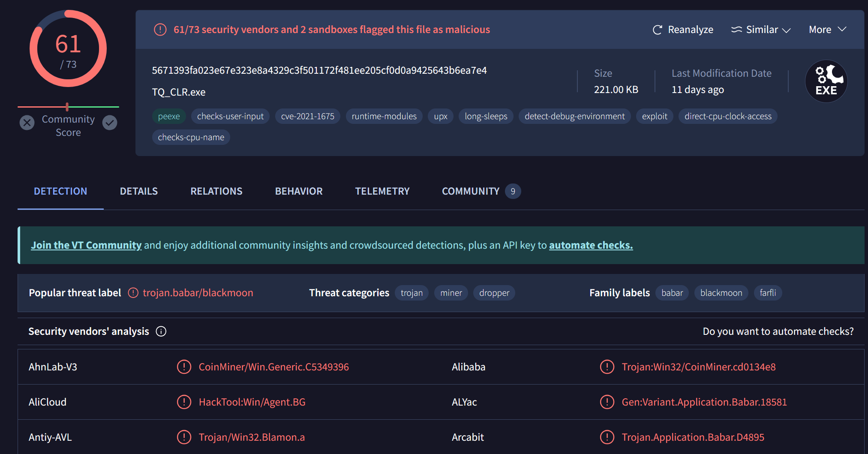Click Gen:Variant.Application.Babar.18581 detection
Screen dimensions: 868x454
(704, 402)
